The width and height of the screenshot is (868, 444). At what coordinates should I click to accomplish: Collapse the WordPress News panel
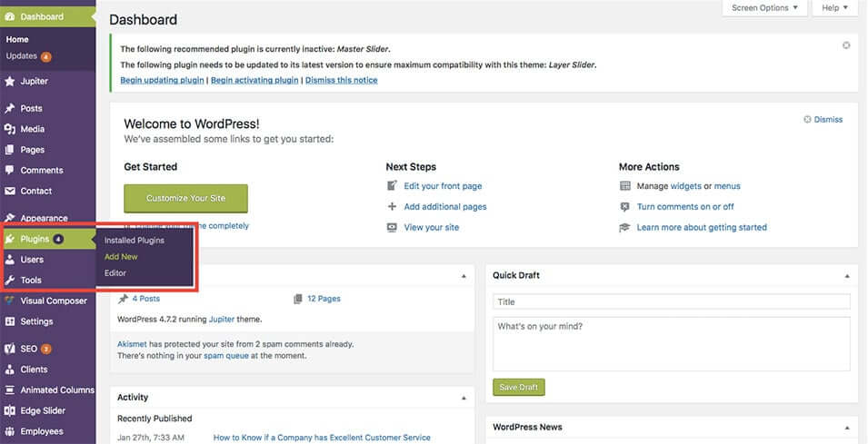pos(847,428)
